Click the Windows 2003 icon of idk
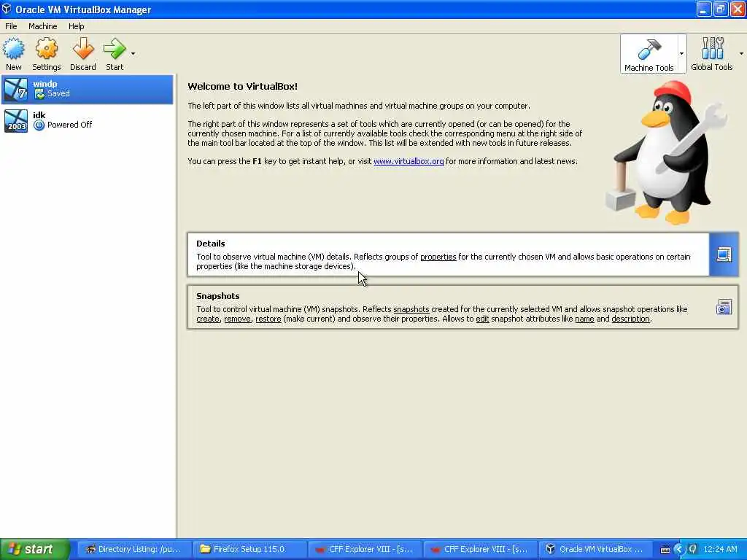 click(x=16, y=120)
